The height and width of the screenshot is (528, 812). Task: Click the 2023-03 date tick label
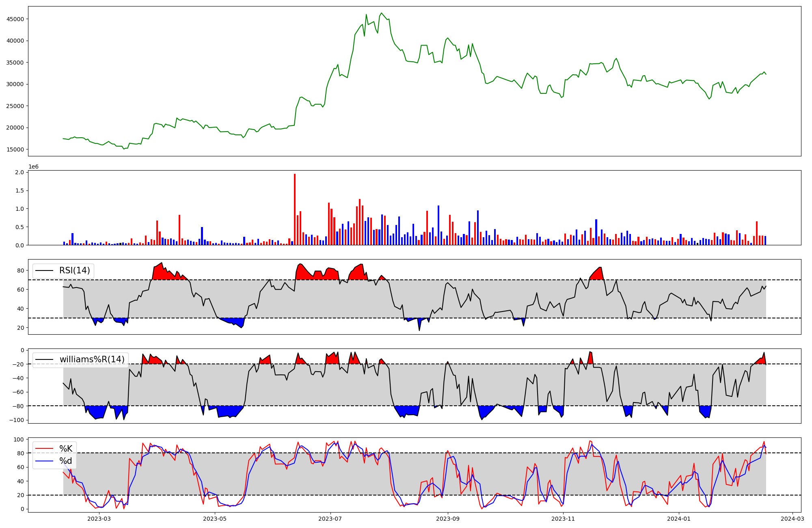(x=99, y=519)
